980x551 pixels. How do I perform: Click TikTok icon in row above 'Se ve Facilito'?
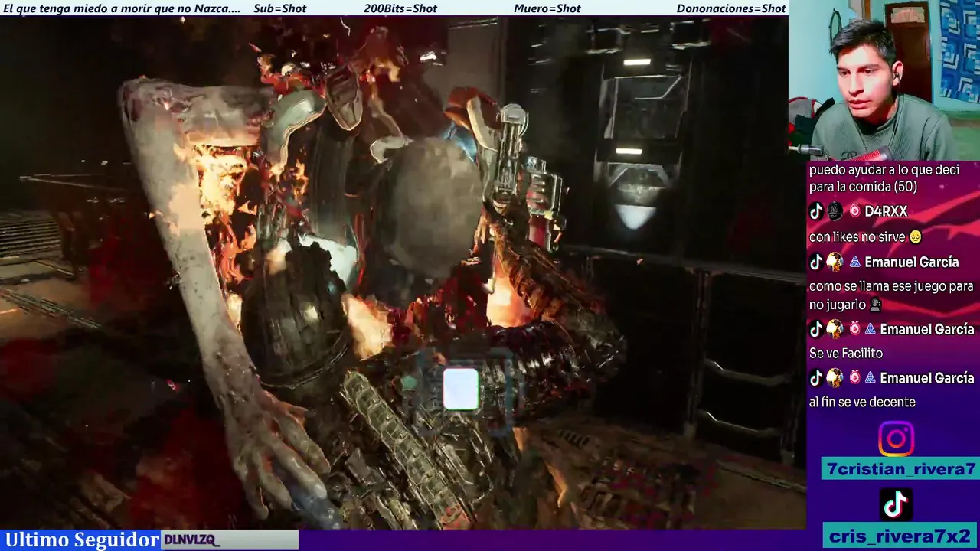click(x=816, y=329)
